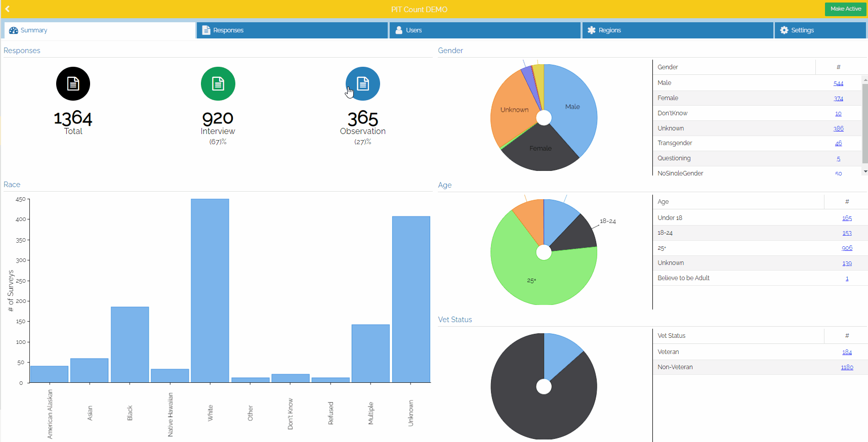Click the Non-Veteran count 1180
Image resolution: width=868 pixels, height=442 pixels.
click(847, 367)
